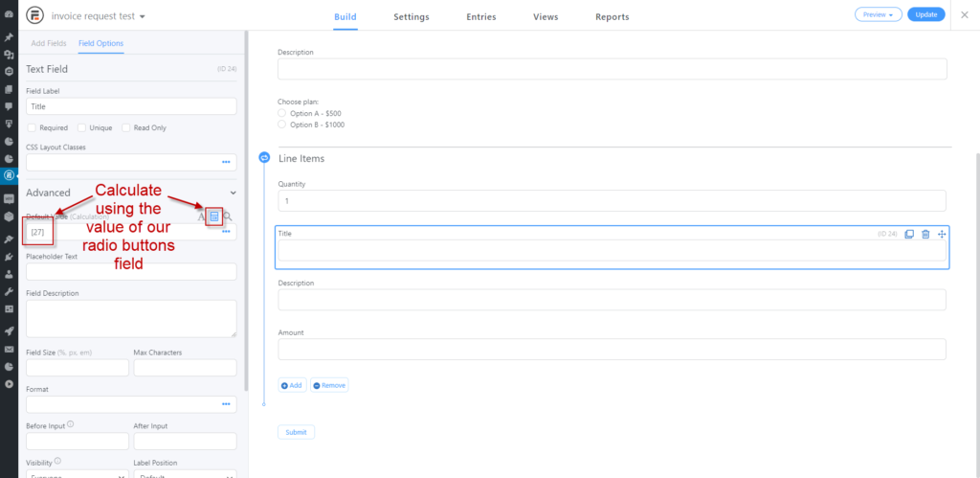Open the envelope mail sidebar icon
980x478 pixels.
pyautogui.click(x=9, y=349)
